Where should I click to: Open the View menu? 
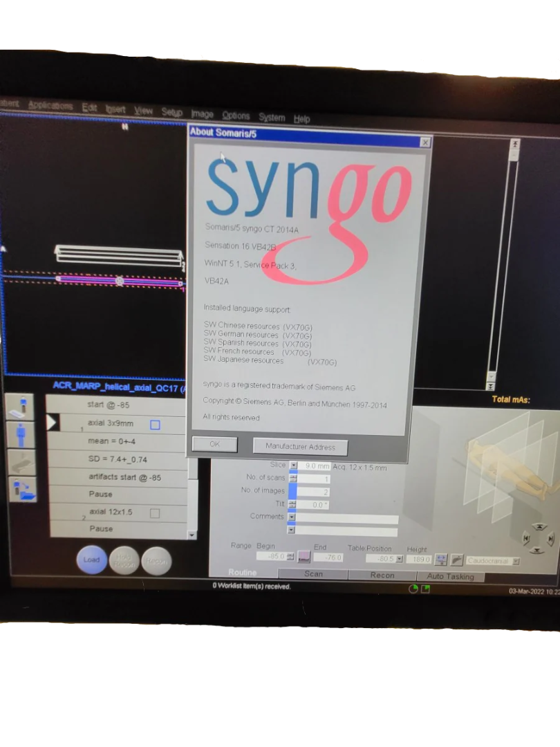[x=143, y=111]
